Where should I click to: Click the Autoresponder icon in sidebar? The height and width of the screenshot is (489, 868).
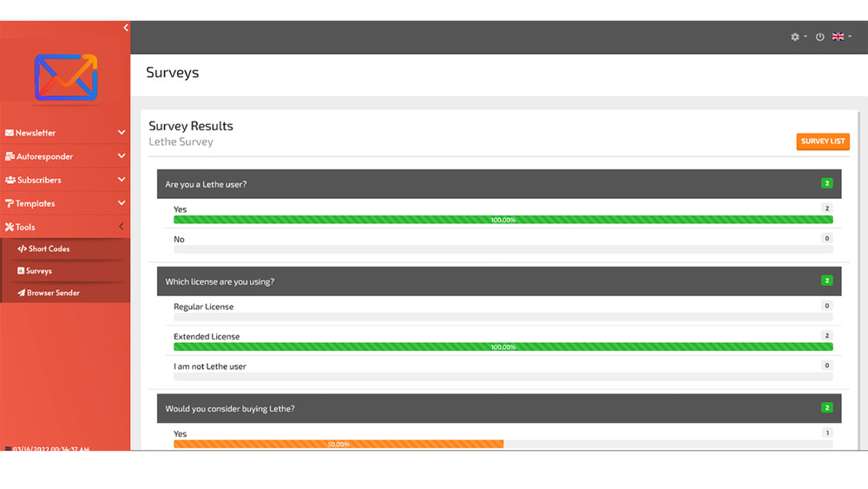pyautogui.click(x=10, y=156)
